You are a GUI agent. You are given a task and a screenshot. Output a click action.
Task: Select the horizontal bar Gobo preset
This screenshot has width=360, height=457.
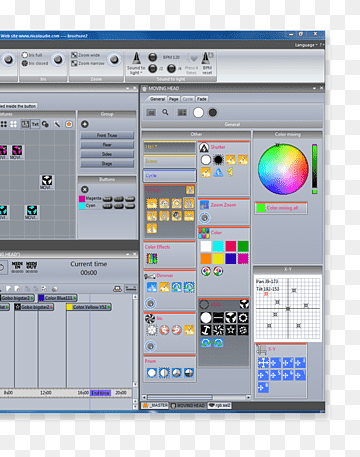click(218, 318)
